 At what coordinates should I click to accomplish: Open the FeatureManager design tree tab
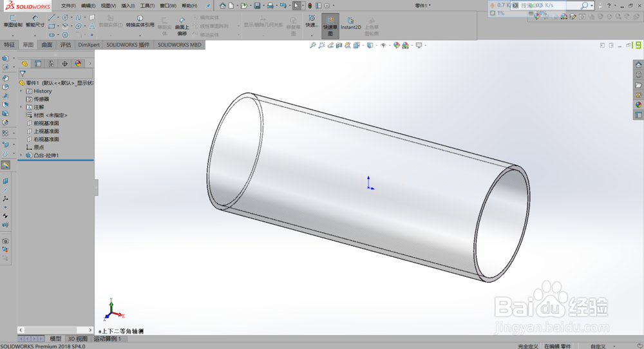24,64
